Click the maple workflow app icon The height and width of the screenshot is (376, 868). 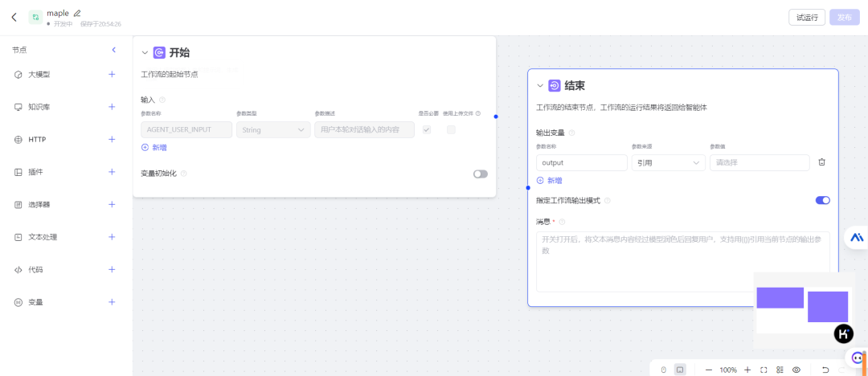[x=35, y=17]
